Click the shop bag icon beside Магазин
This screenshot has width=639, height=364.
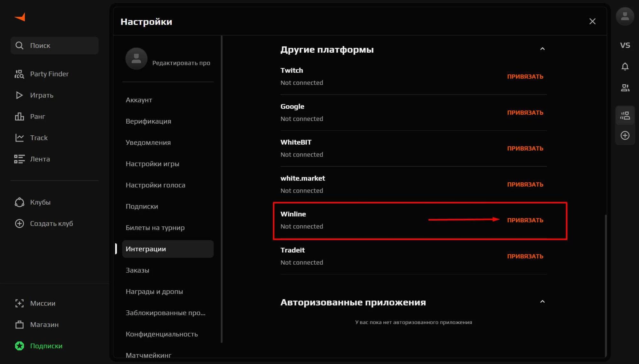[x=19, y=325]
